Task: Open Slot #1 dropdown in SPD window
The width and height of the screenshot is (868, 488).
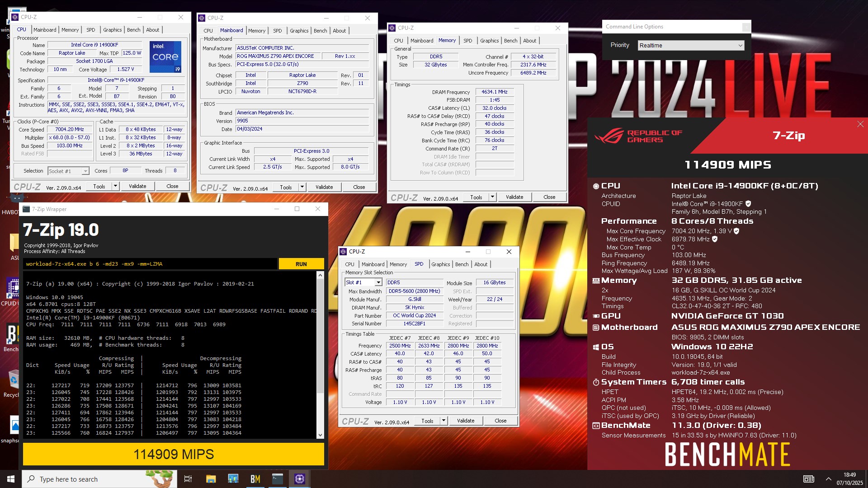Action: point(363,282)
